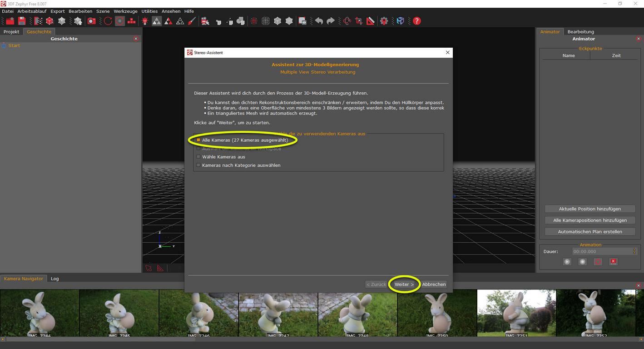This screenshot has width=644, height=349.
Task: Open the Export menu
Action: 57,11
